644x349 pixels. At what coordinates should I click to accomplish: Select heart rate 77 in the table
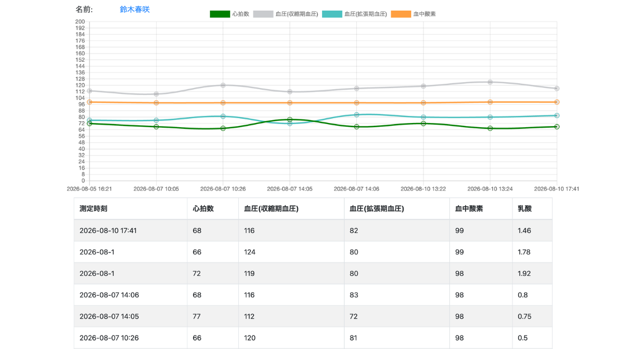[x=213, y=316]
